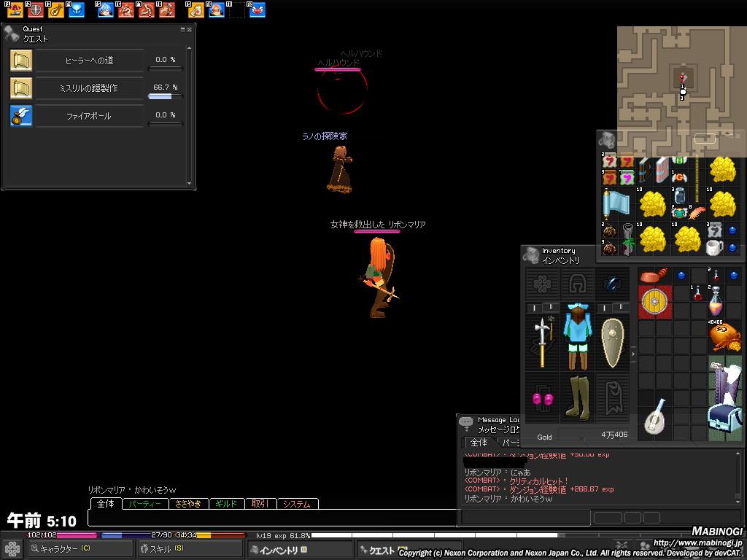This screenshot has height=560, width=747.
Task: Click the gold pouch showing 40406
Action: 724,336
